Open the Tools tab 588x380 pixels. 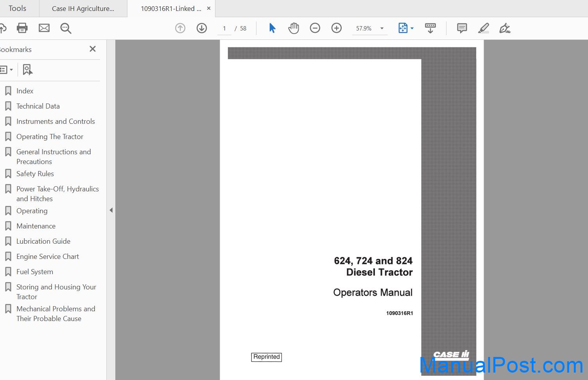[18, 8]
